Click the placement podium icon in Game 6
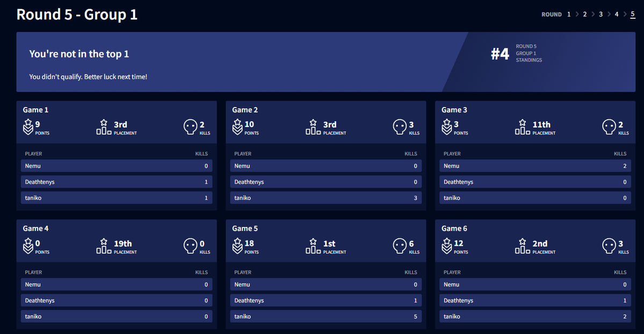The height and width of the screenshot is (334, 644). pyautogui.click(x=523, y=246)
